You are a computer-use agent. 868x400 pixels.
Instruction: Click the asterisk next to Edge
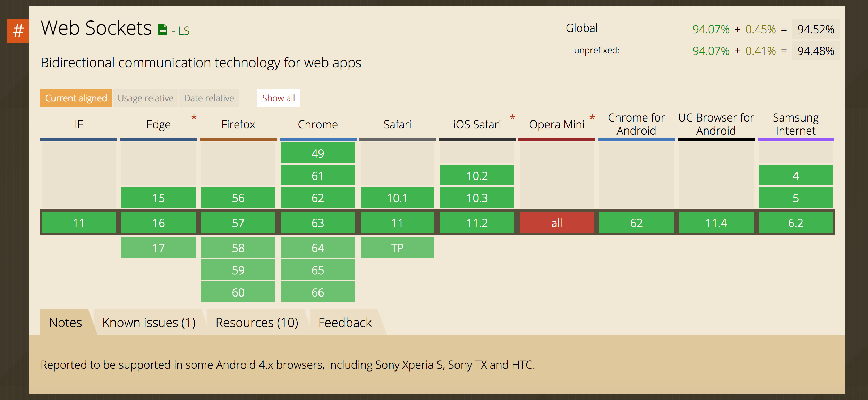194,118
